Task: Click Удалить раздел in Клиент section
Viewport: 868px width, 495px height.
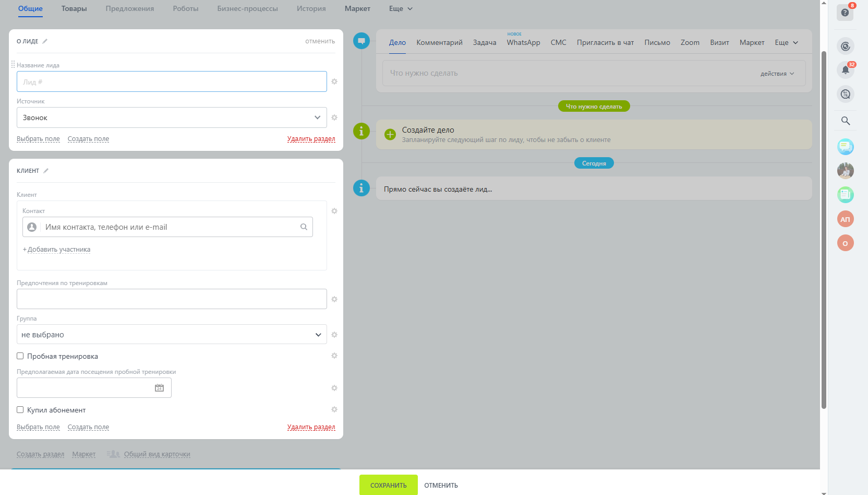Action: (x=311, y=427)
